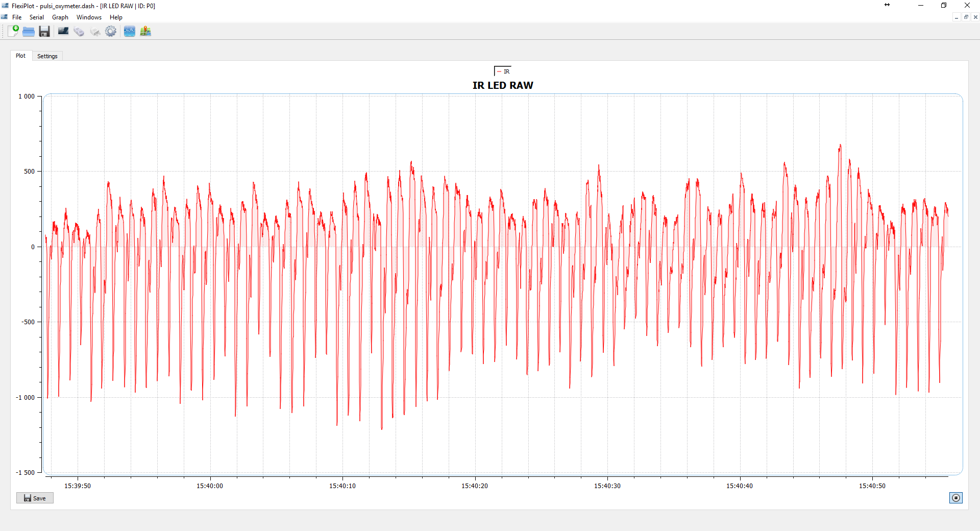Open the File menu
Screen dimensions: 980x531
(17, 17)
